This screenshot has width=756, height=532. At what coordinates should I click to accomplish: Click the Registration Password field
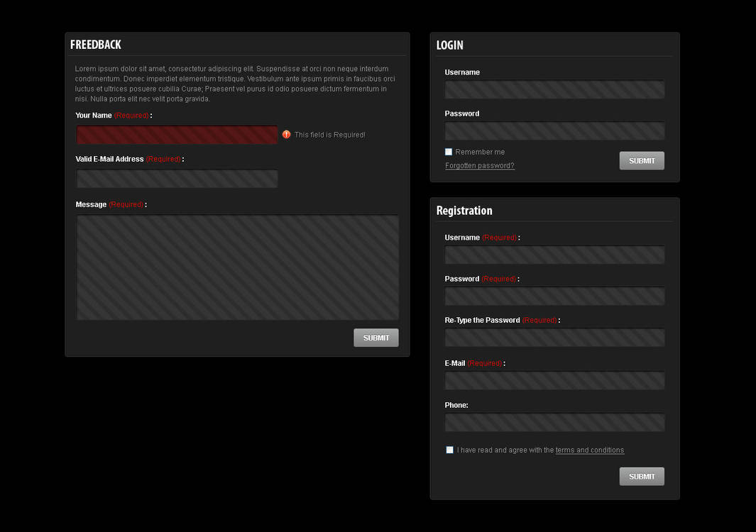tap(554, 296)
